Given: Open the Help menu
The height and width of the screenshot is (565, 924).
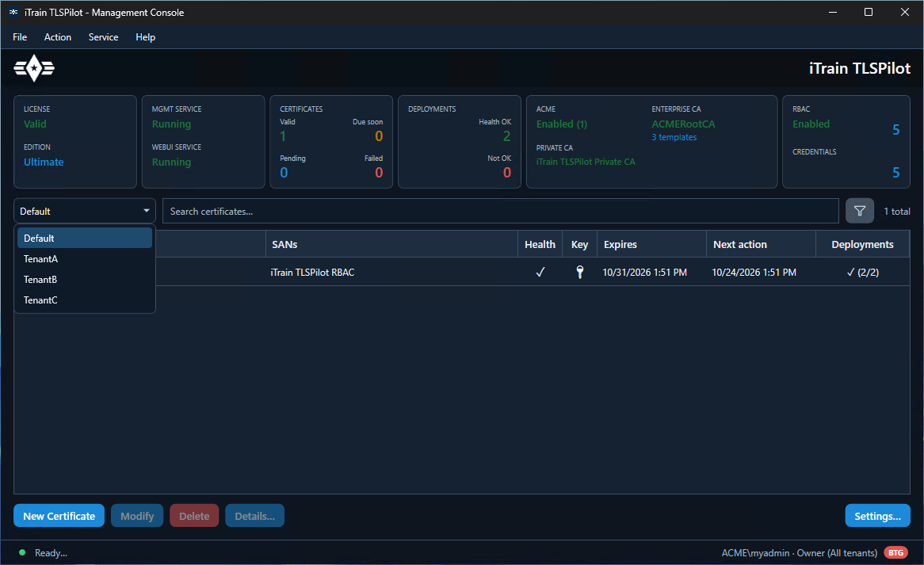Looking at the screenshot, I should 146,37.
